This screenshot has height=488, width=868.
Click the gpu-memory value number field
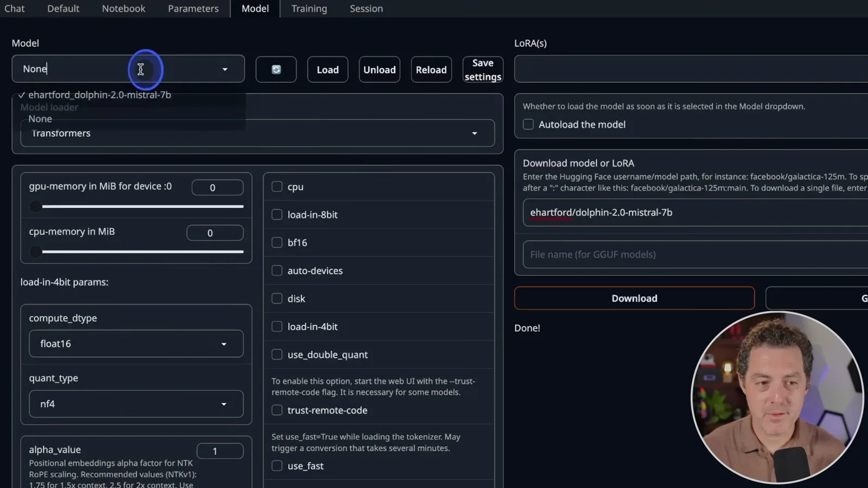(x=218, y=188)
